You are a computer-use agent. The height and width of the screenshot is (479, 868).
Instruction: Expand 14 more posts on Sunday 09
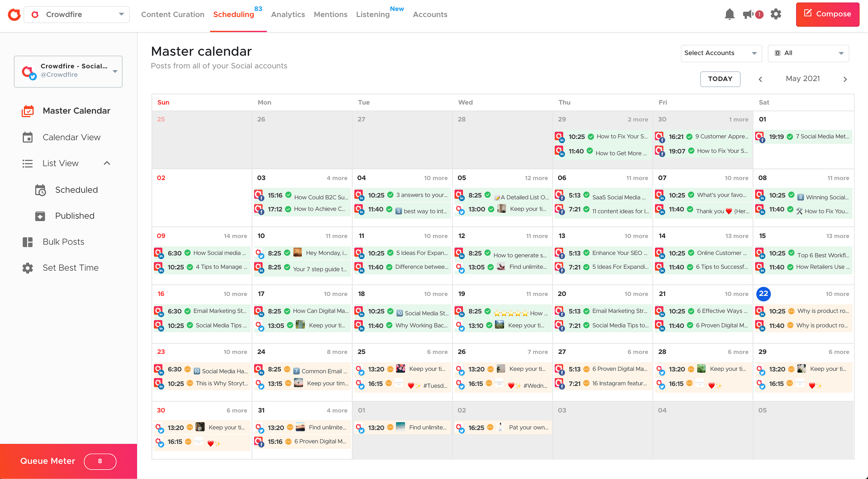coord(235,236)
